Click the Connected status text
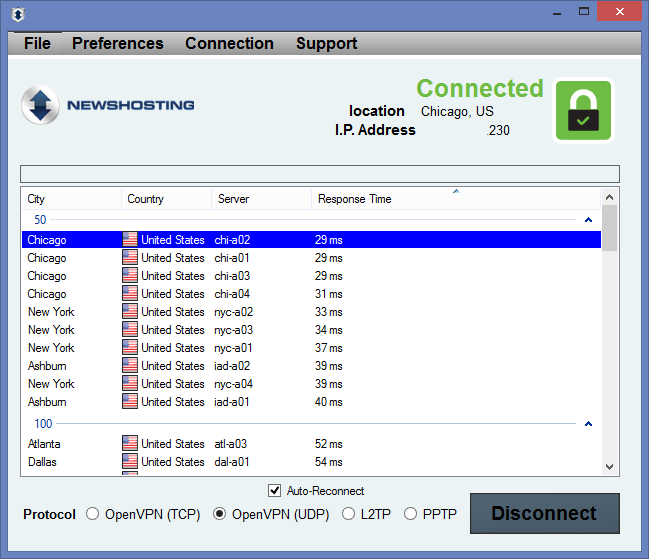Screen dimensions: 649x559 point(480,88)
